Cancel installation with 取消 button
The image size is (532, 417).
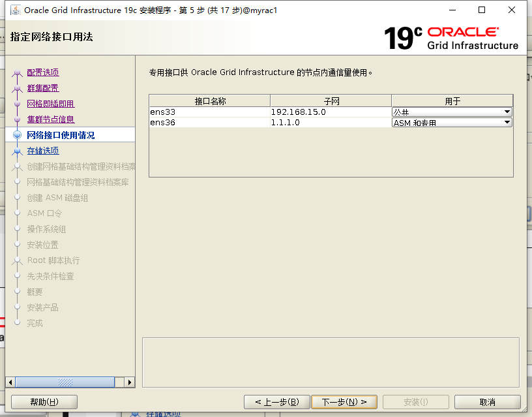(x=487, y=402)
